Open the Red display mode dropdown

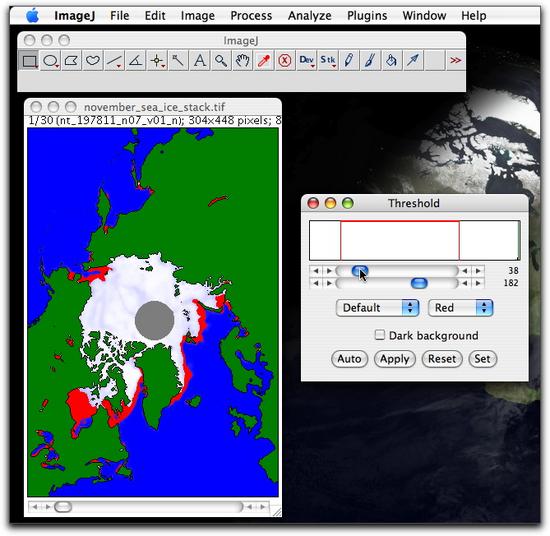461,308
